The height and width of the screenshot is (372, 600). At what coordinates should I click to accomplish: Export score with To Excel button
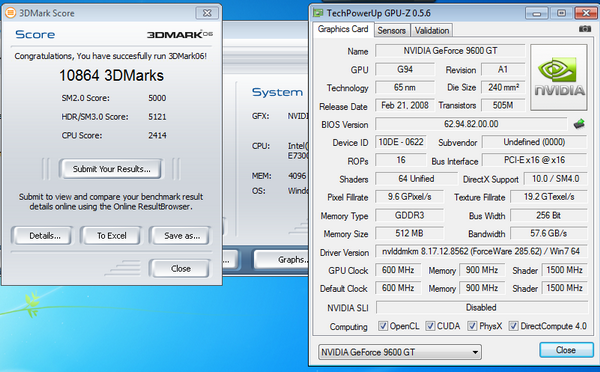point(111,236)
